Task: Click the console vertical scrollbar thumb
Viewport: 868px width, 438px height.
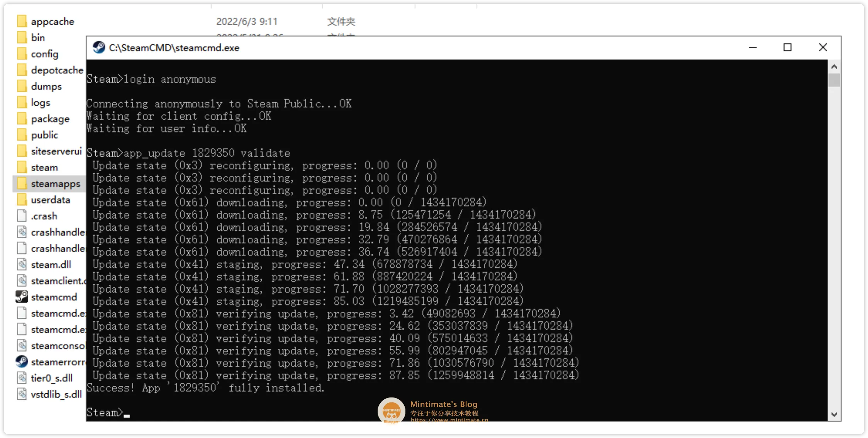Action: pyautogui.click(x=834, y=80)
